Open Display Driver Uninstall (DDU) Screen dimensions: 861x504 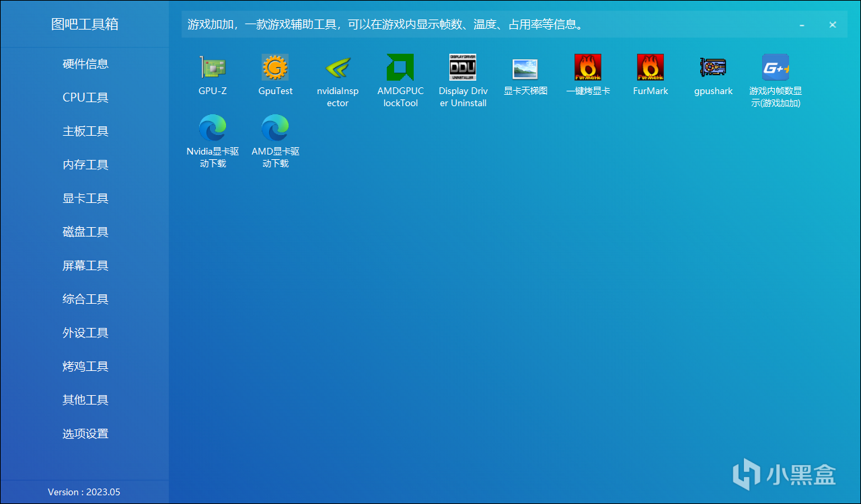click(463, 74)
